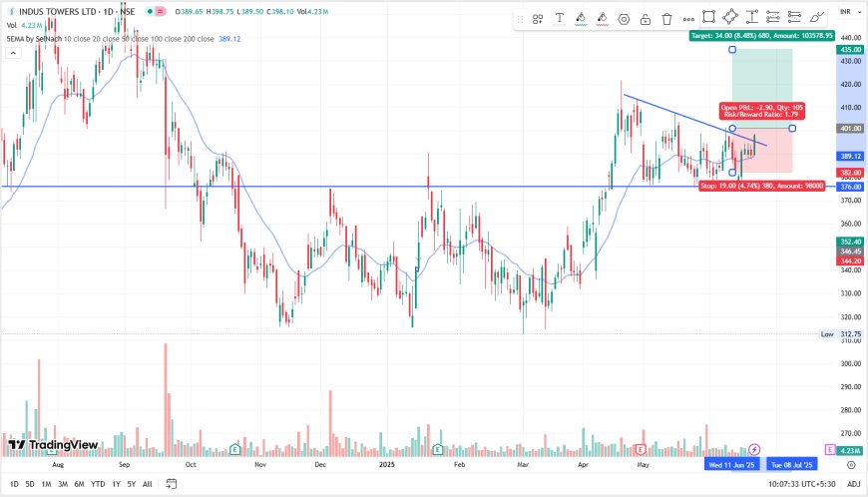Viewport: 868px width, 497px height.
Task: Switch range to 6M
Action: 79,484
